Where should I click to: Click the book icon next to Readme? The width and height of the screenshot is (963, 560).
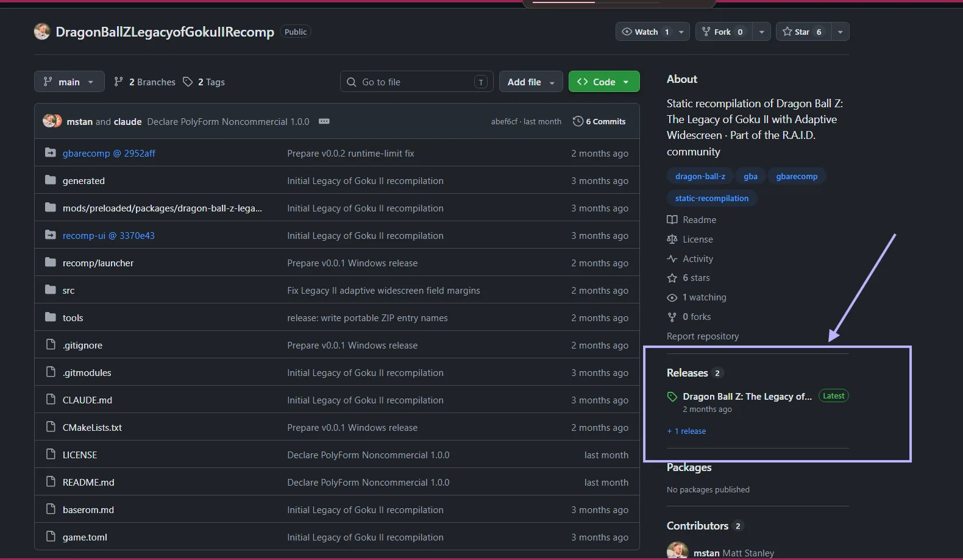(672, 219)
